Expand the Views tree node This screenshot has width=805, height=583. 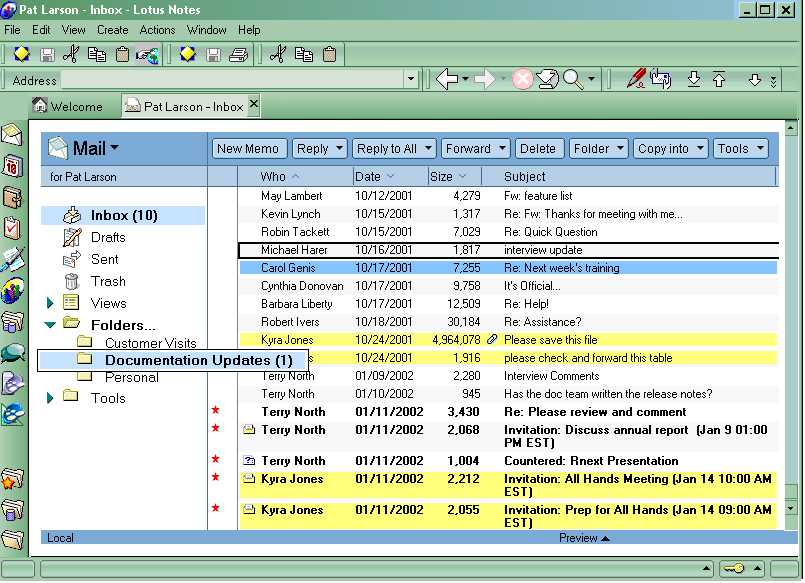[x=50, y=303]
